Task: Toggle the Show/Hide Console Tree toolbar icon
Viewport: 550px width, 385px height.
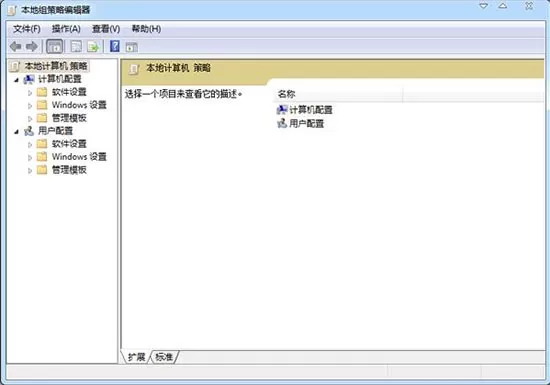Action: click(x=55, y=46)
